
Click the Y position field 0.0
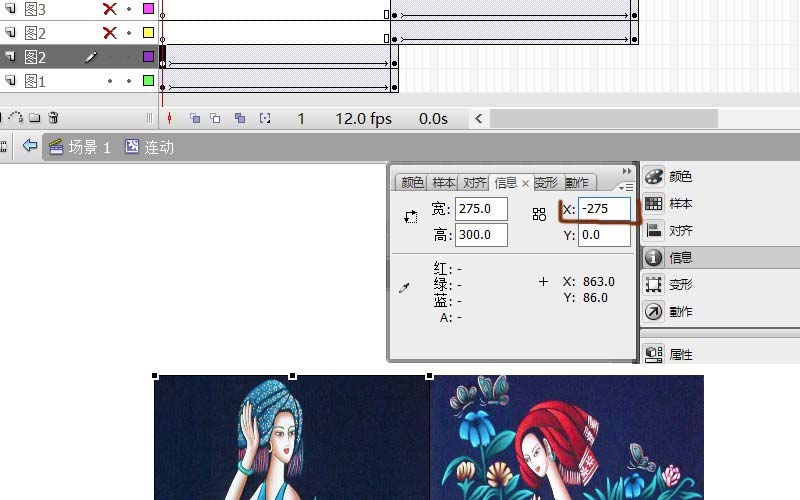point(604,235)
